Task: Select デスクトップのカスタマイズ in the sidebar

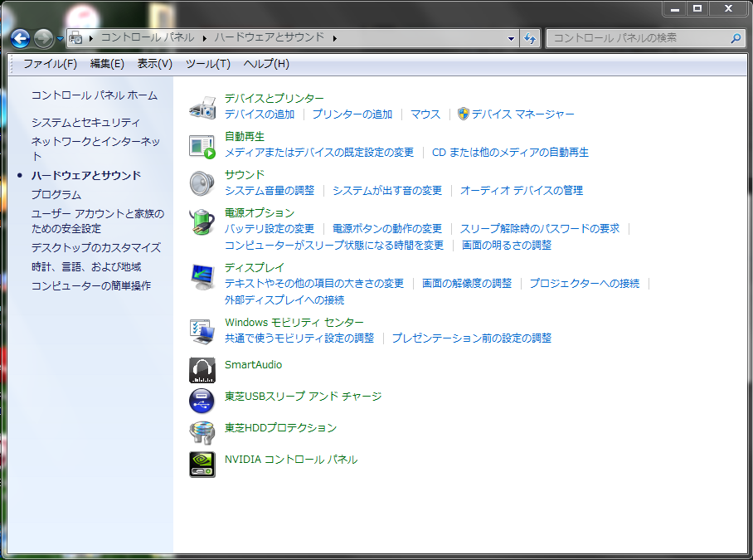Action: click(x=96, y=248)
